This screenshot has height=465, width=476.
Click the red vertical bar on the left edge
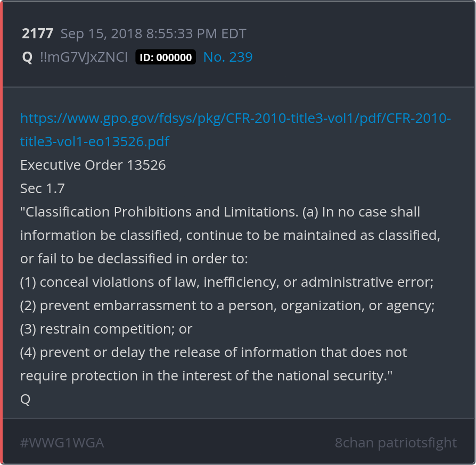point(2,232)
